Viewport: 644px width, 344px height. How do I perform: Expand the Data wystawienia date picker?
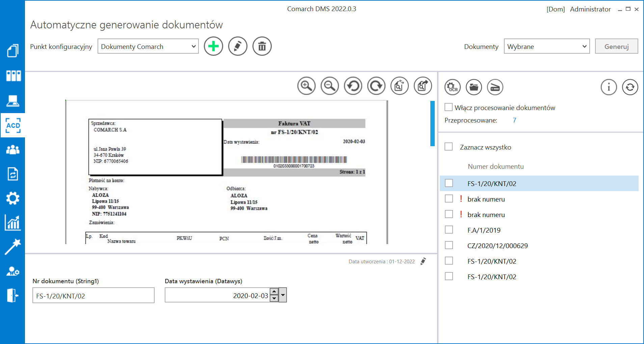point(283,295)
